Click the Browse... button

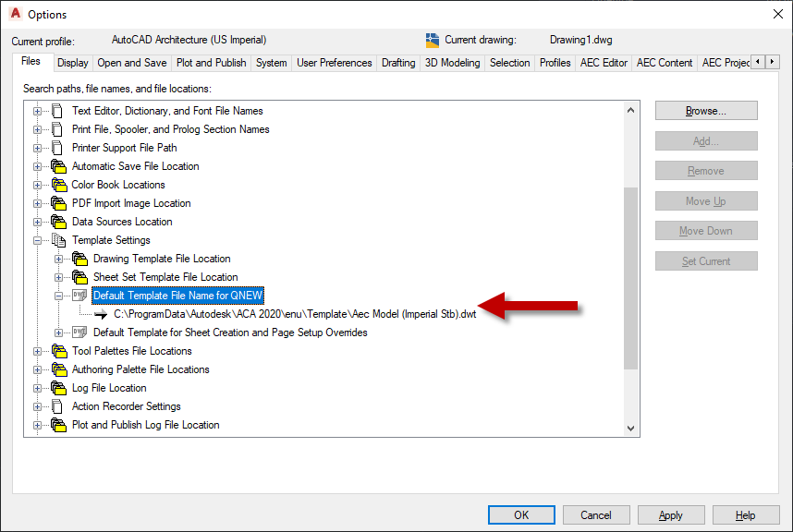point(706,111)
